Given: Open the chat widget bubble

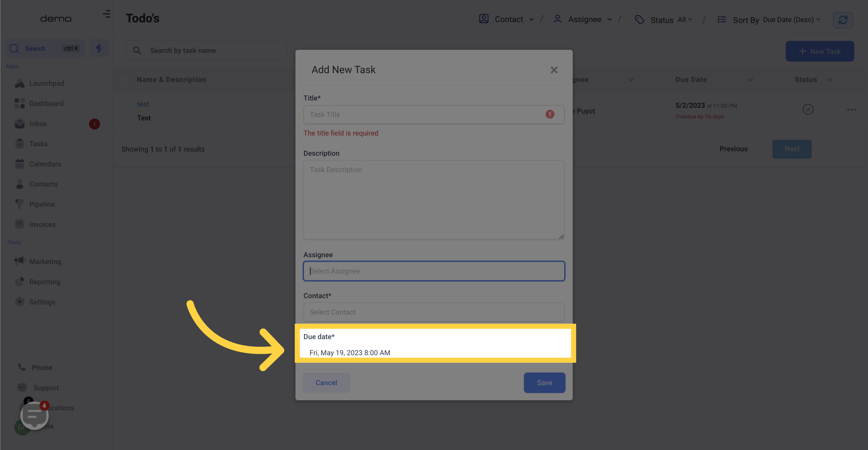Looking at the screenshot, I should (x=34, y=416).
